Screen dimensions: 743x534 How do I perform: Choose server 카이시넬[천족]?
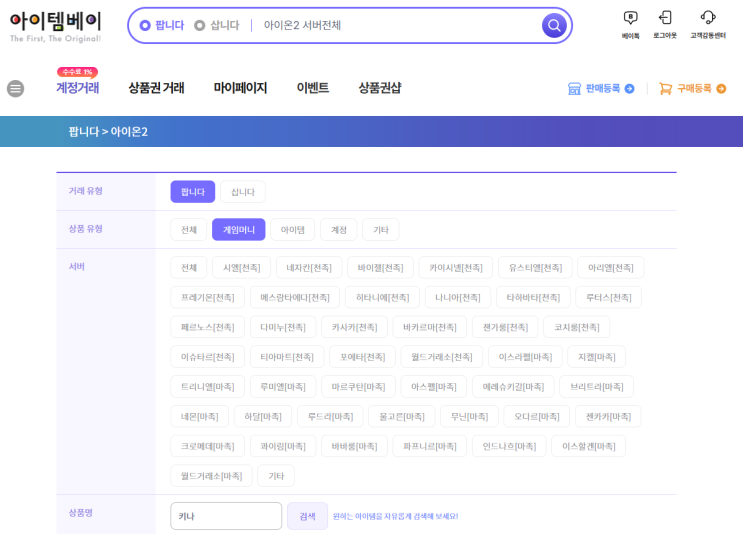(x=456, y=268)
